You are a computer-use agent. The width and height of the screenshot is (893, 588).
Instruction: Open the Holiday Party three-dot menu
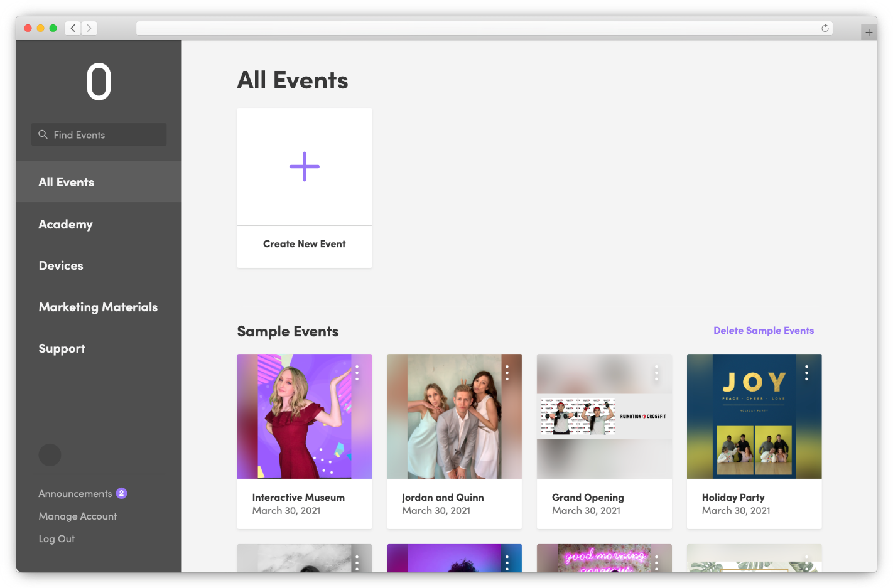[806, 373]
